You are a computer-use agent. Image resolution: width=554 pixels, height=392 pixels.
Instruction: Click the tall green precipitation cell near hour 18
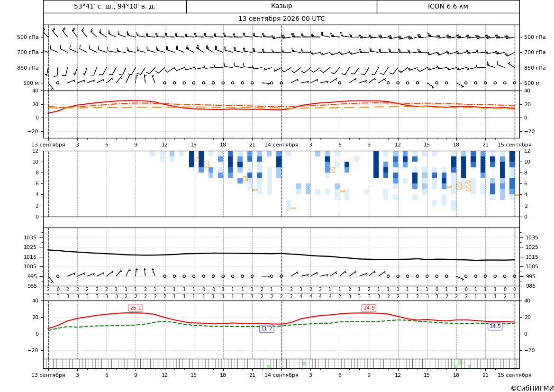pyautogui.click(x=459, y=362)
